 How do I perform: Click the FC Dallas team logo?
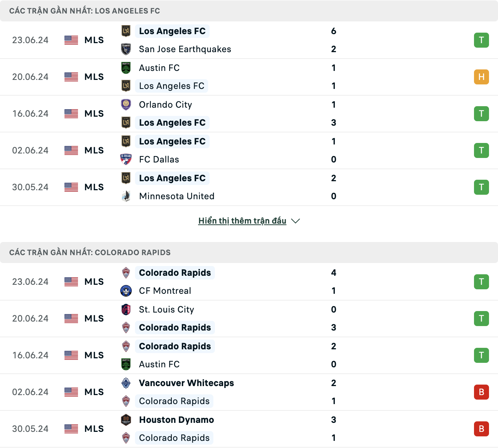tap(126, 159)
